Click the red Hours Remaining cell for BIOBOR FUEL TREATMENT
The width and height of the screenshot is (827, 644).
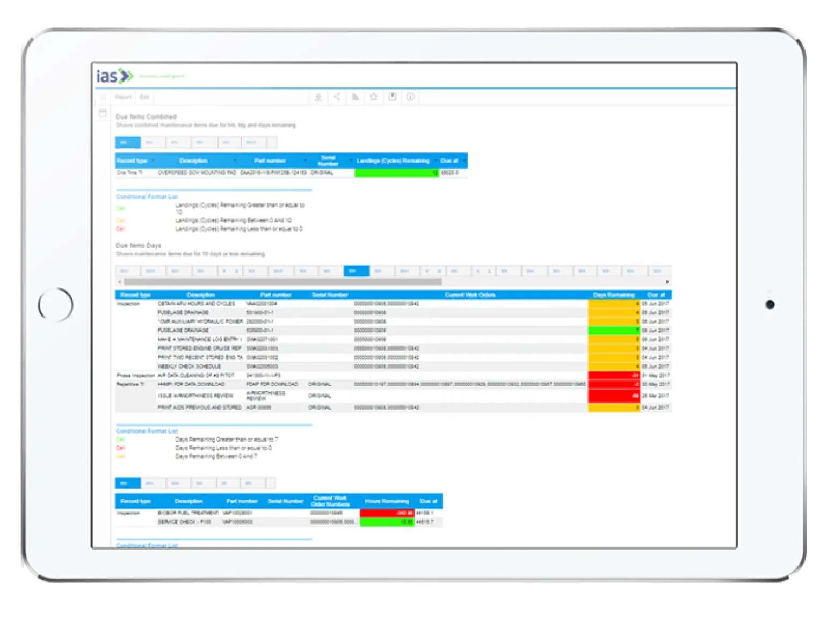387,513
